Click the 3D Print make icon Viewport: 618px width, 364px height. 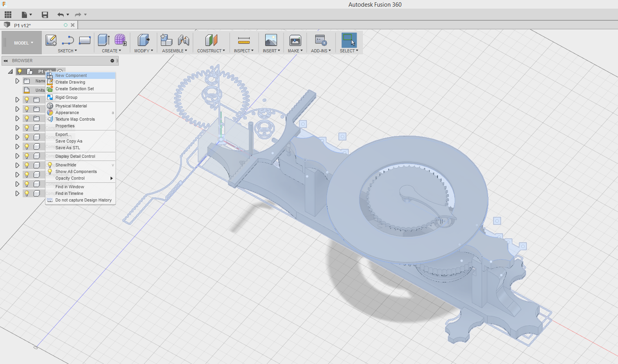coord(295,40)
